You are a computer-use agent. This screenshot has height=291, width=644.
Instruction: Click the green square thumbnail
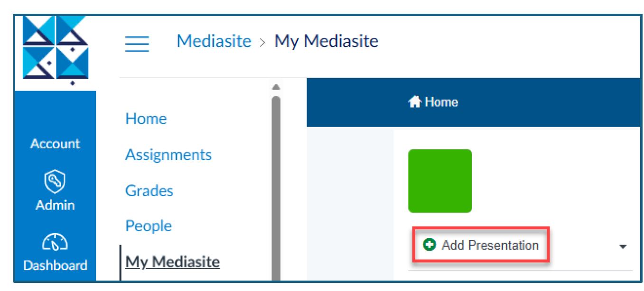[x=439, y=181]
